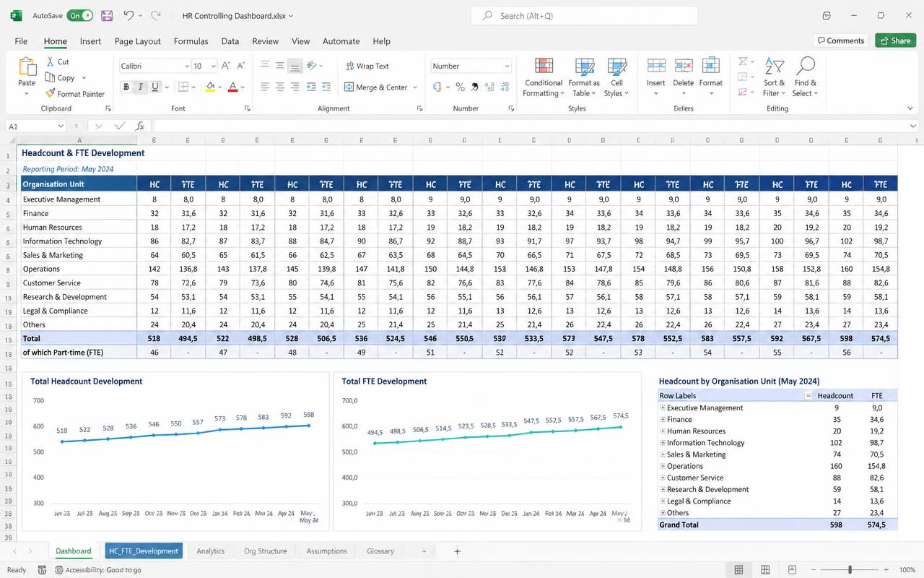Click the comma style icon
Screen dimensions: 924x578
pos(474,87)
